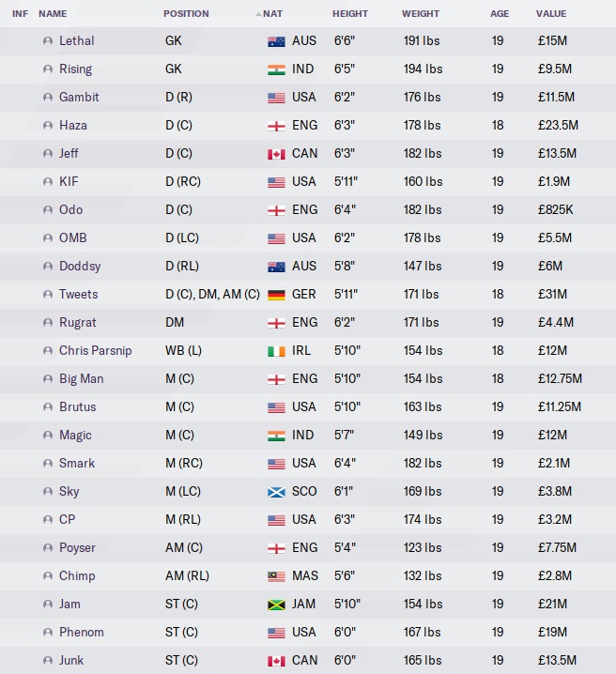Click the player icon next to Tweets
The height and width of the screenshot is (674, 616).
48,295
